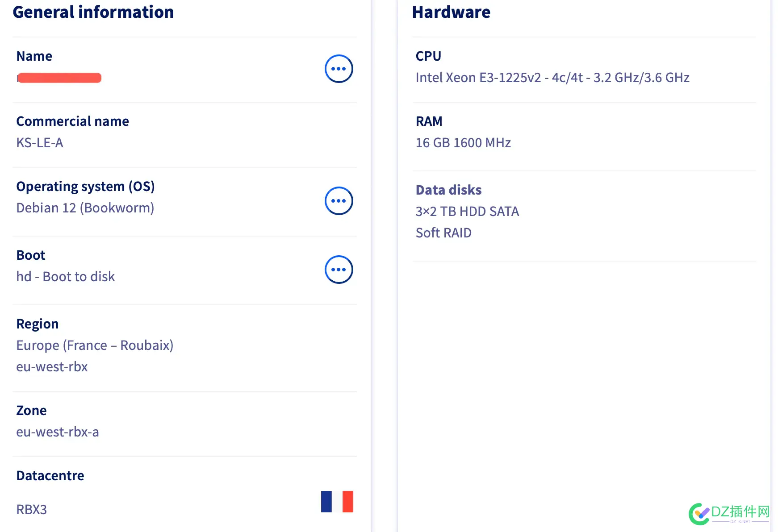Click the redacted server name

point(59,78)
